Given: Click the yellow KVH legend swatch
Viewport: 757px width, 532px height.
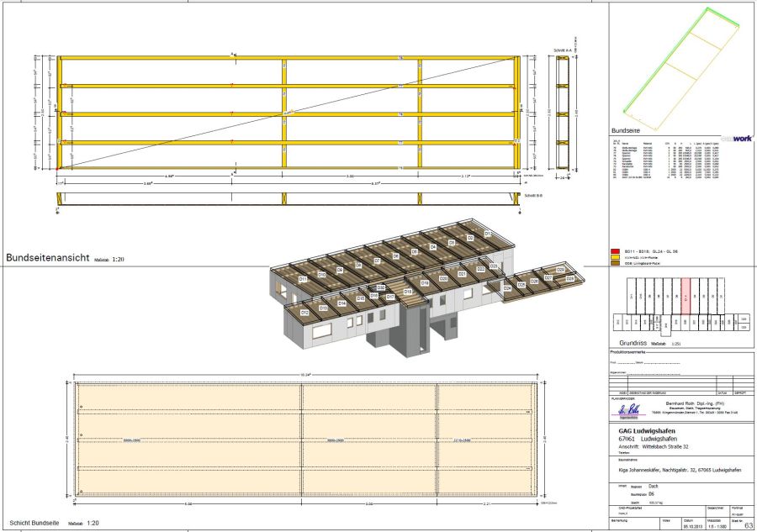Looking at the screenshot, I should 615,257.
